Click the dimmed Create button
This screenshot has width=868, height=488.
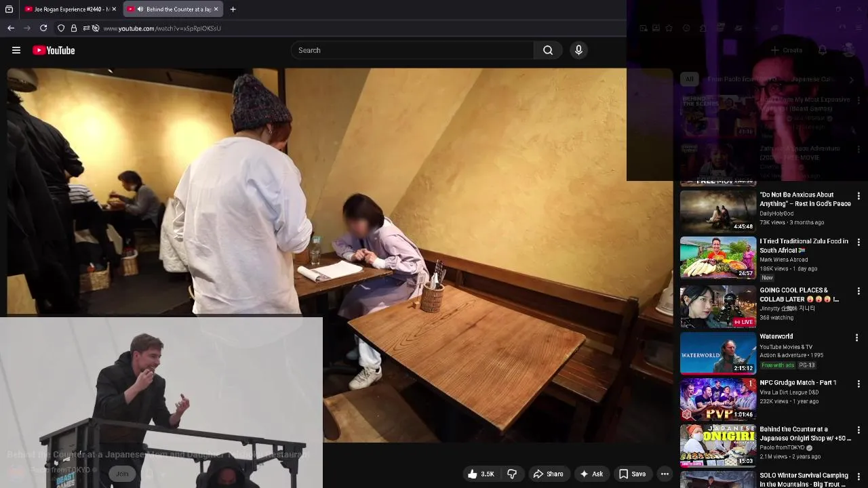pos(787,50)
